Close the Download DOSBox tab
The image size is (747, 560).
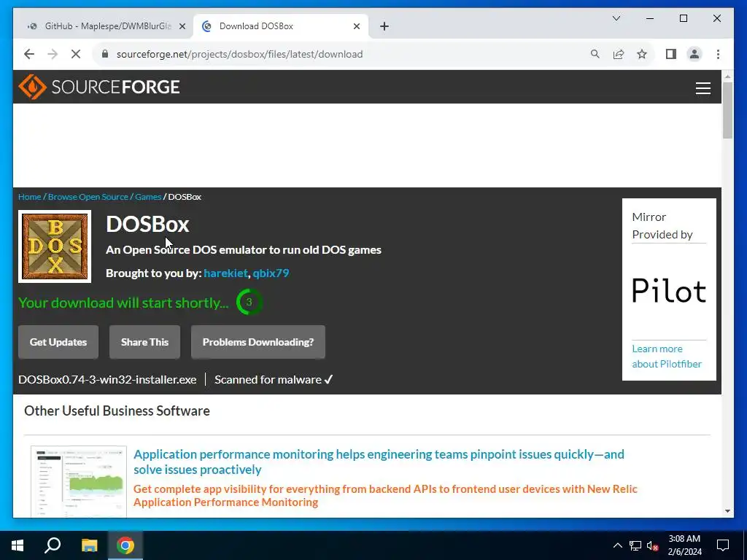356,26
